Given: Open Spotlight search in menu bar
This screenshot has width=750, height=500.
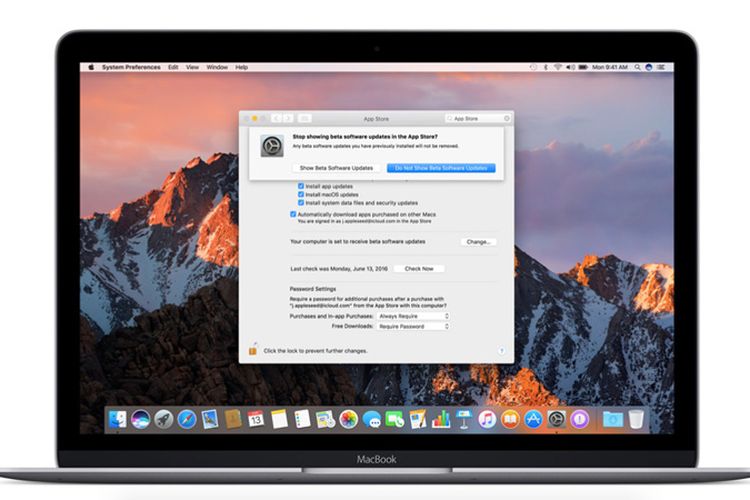Looking at the screenshot, I should point(638,67).
